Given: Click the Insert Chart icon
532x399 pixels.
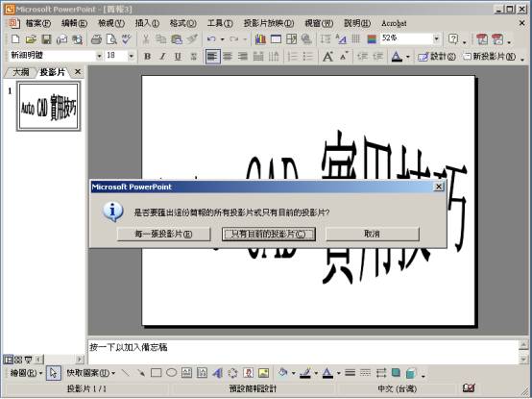Looking at the screenshot, I should tap(260, 39).
